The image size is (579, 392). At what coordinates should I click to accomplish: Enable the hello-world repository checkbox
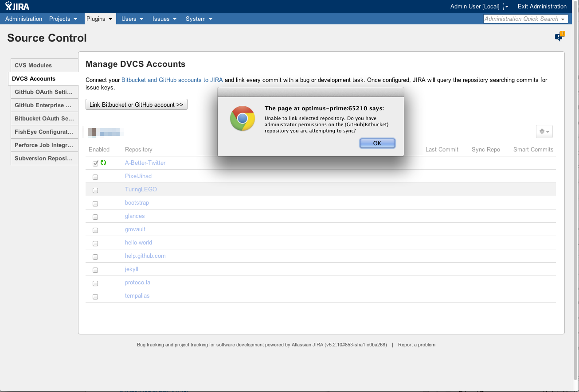click(x=95, y=243)
